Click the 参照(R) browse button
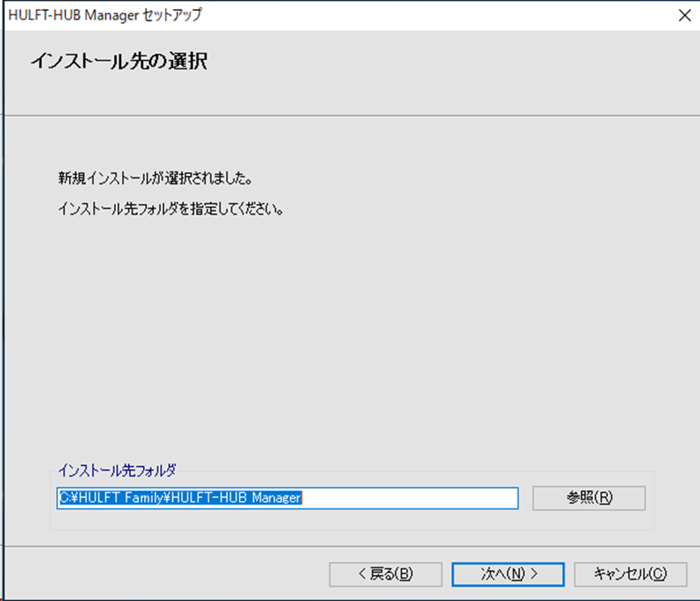Viewport: 700px width, 601px height. tap(589, 498)
